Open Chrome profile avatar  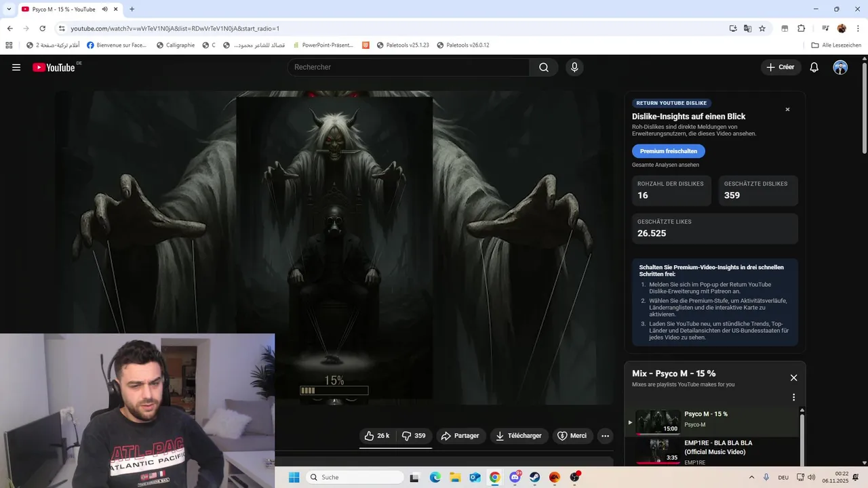842,28
